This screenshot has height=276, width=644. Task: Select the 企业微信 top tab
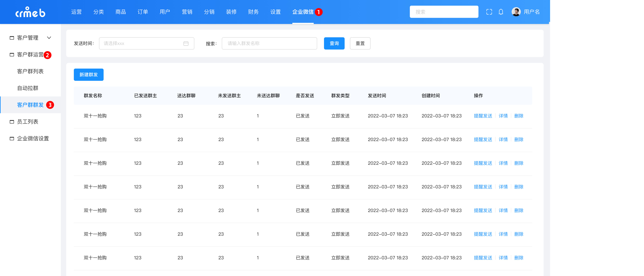(303, 12)
